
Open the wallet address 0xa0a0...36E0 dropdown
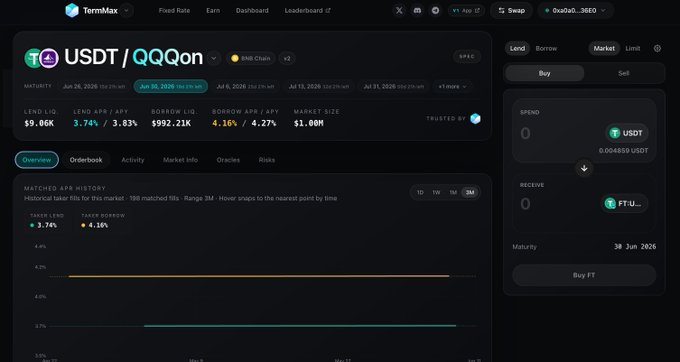pyautogui.click(x=575, y=10)
